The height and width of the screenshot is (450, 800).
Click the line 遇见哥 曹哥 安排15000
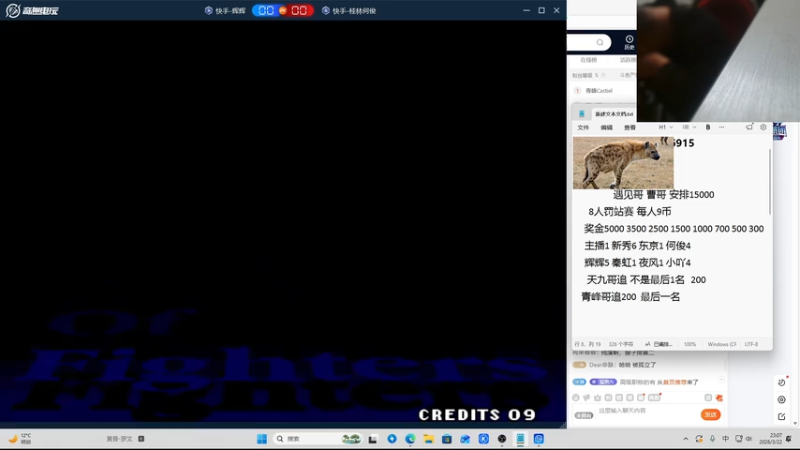[x=663, y=194]
